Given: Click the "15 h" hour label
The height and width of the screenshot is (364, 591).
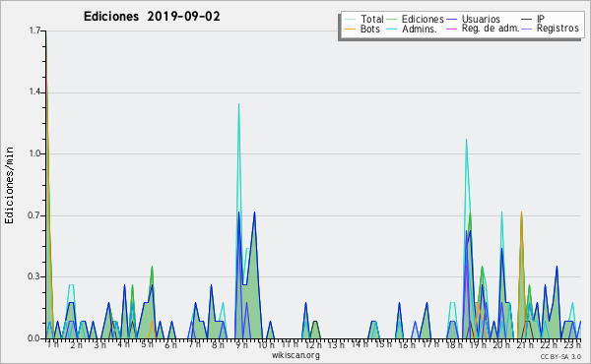Looking at the screenshot, I should (383, 344).
